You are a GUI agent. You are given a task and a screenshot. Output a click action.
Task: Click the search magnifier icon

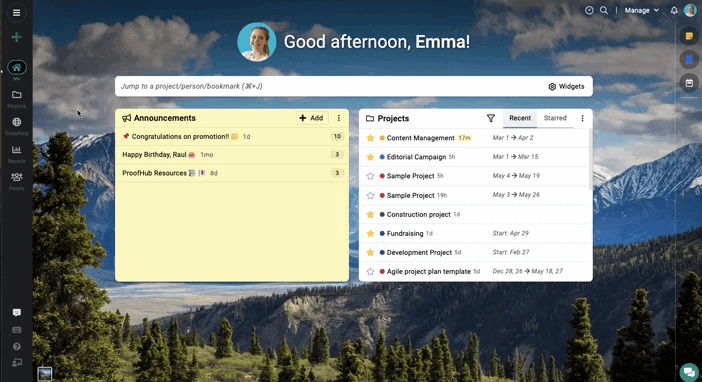click(x=604, y=10)
